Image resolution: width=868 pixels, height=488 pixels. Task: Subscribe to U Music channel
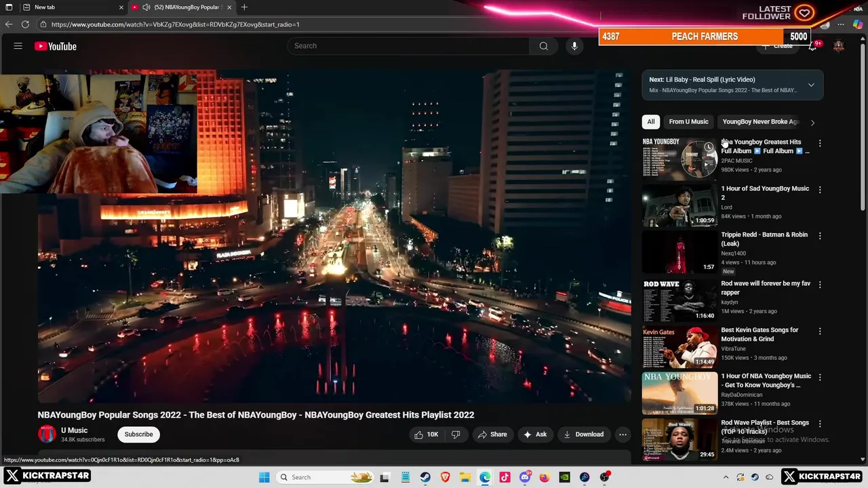click(138, 434)
